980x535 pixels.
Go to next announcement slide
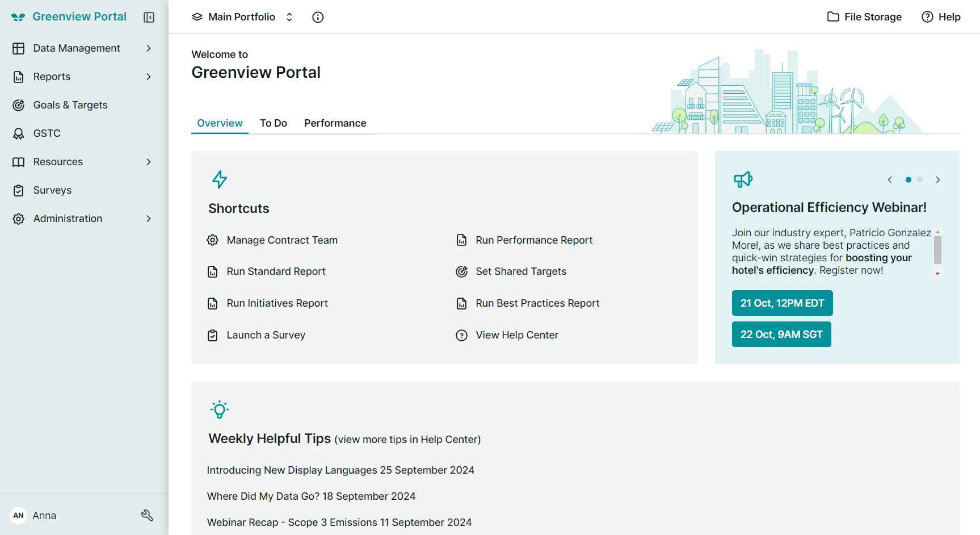pos(938,179)
